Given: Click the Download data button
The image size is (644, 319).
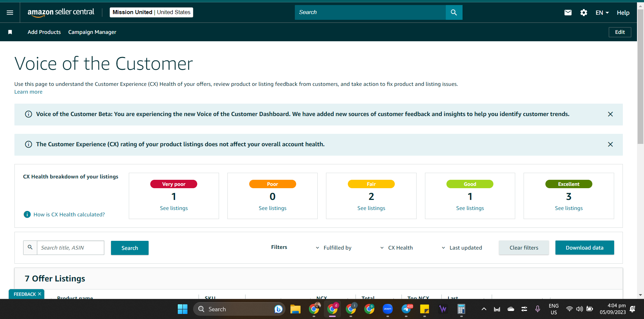Looking at the screenshot, I should point(585,248).
